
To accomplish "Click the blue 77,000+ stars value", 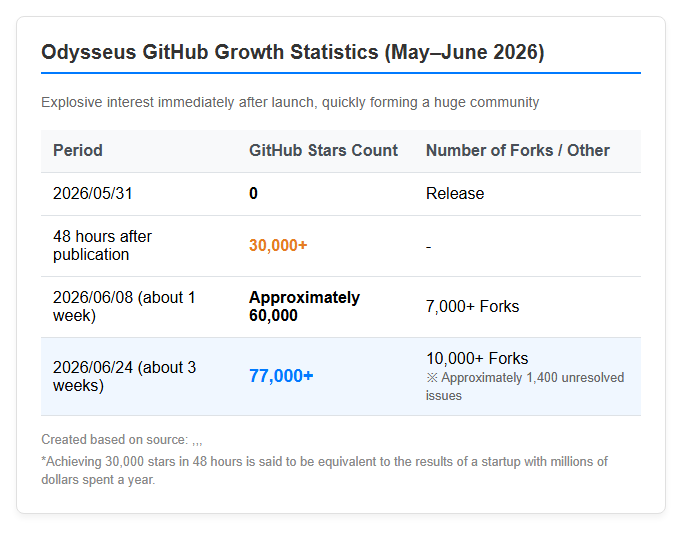I will (x=281, y=376).
